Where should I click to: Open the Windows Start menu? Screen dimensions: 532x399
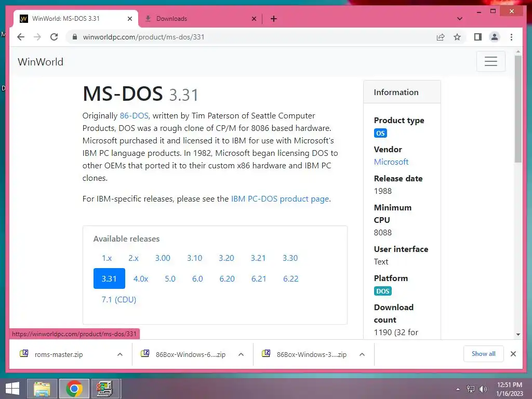coord(12,389)
